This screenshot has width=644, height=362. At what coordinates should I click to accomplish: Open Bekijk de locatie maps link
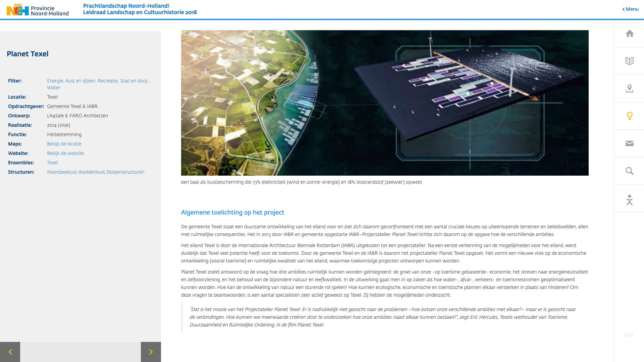click(x=64, y=144)
